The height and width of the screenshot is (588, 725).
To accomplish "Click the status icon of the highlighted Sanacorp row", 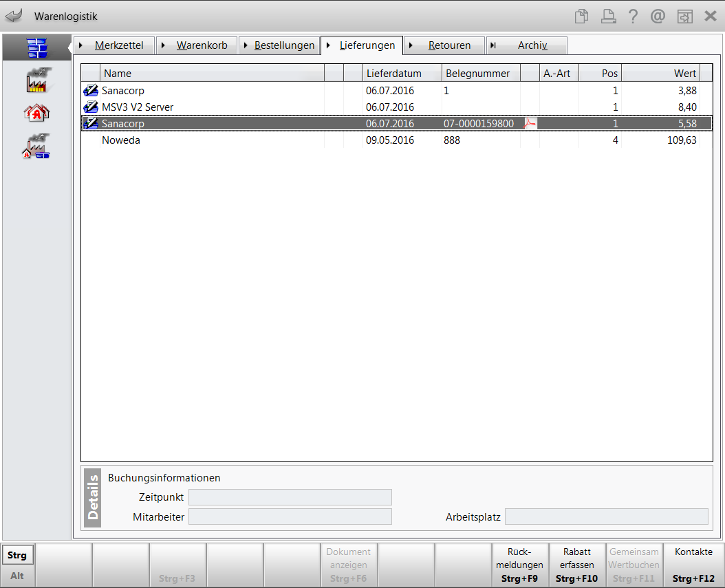I will (91, 123).
